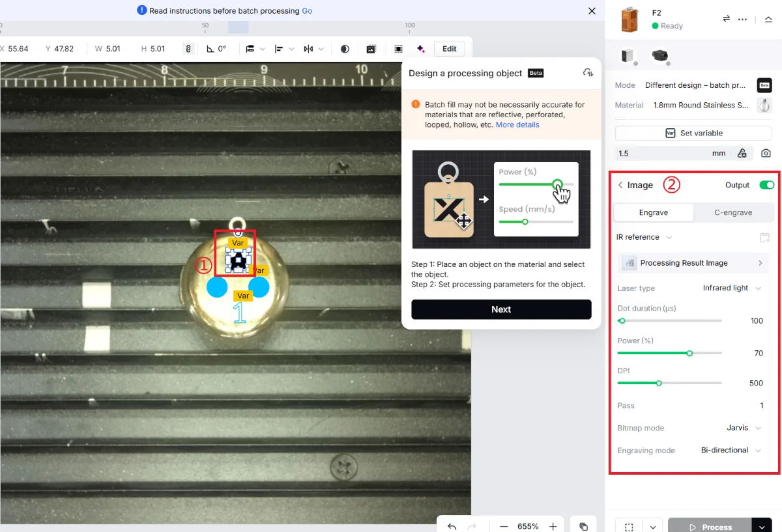Click the thickness value field showing 1.5
The height and width of the screenshot is (532, 782).
(673, 154)
